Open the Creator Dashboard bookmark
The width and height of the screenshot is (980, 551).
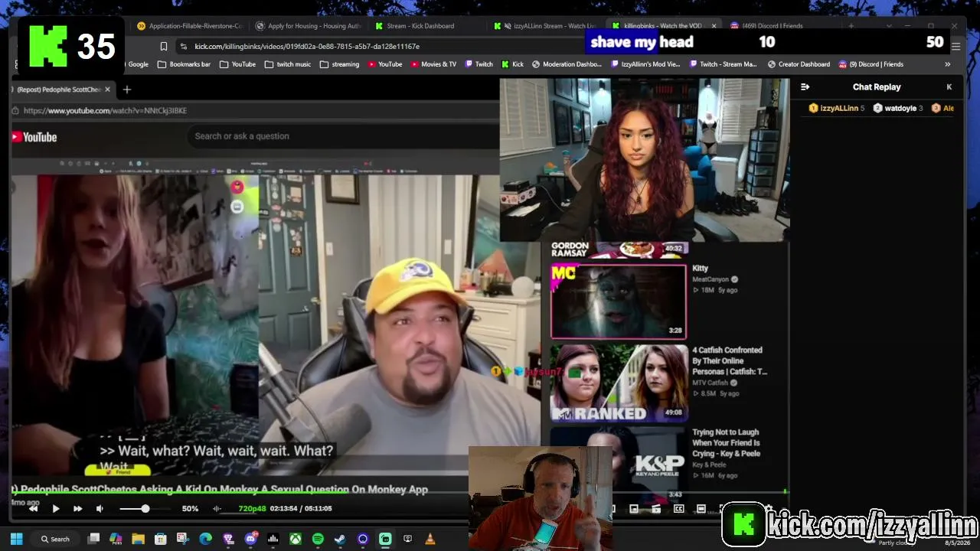point(799,64)
